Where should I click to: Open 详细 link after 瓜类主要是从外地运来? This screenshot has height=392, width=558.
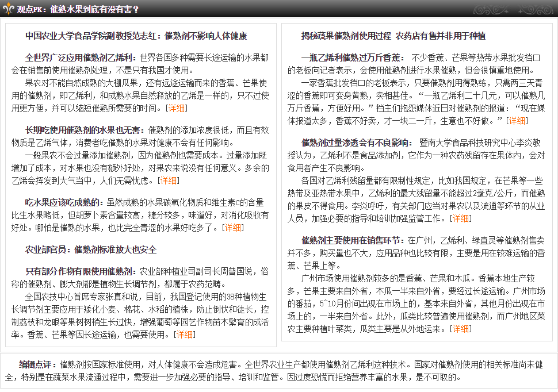click(460, 329)
